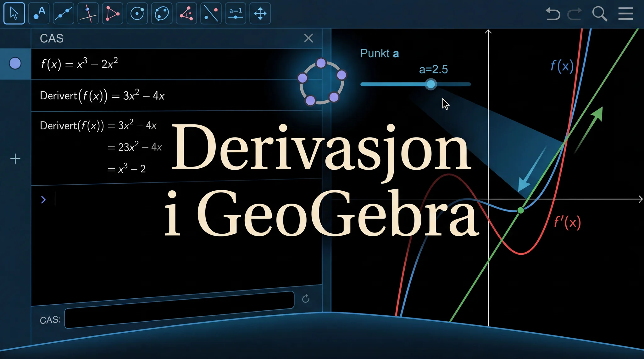Select the f(x) = x³ − 2x² row
Image resolution: width=644 pixels, height=359 pixels.
[176, 64]
